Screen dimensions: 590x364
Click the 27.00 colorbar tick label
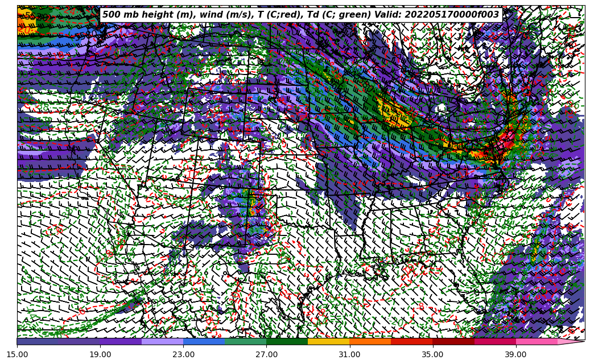(x=266, y=354)
